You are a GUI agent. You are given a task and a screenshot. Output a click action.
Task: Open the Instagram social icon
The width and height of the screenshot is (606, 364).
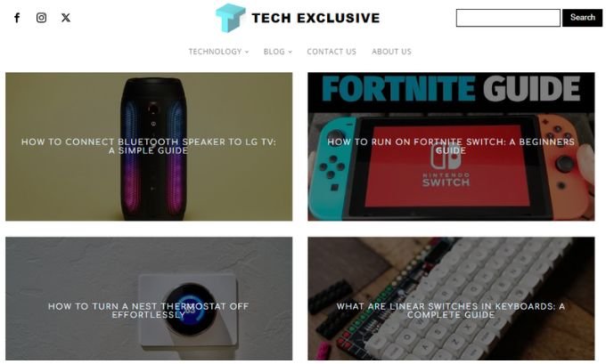(41, 18)
